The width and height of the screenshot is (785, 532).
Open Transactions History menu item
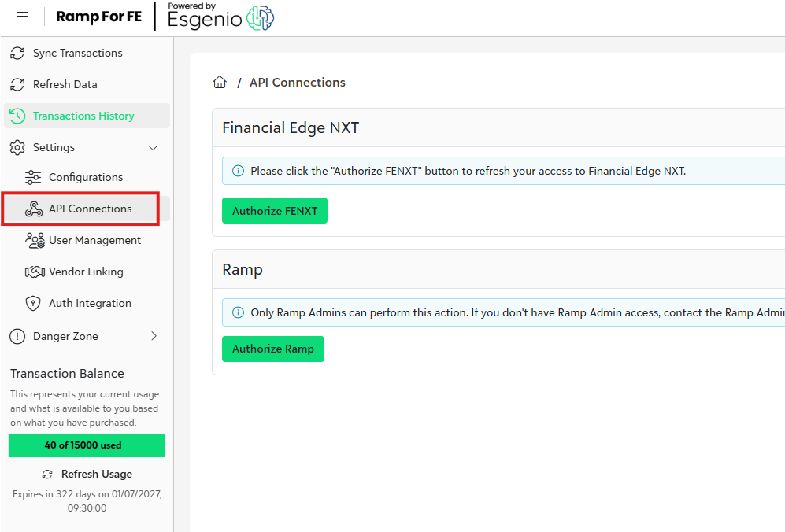(87, 116)
